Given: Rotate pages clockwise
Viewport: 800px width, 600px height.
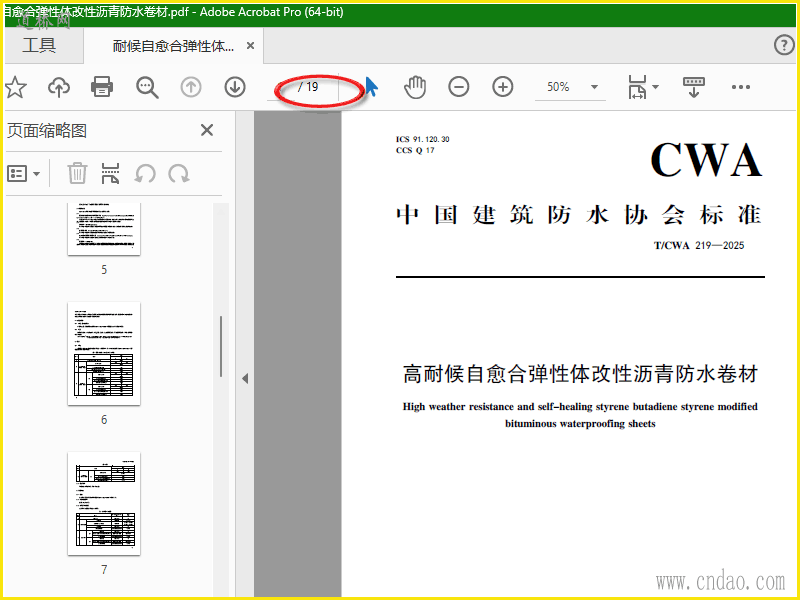Looking at the screenshot, I should tap(179, 174).
